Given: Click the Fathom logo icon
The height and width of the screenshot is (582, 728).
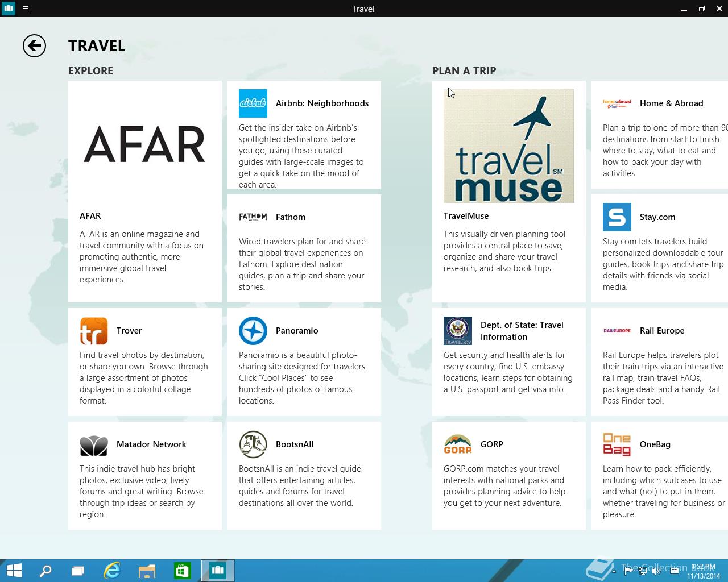Looking at the screenshot, I should 253,217.
